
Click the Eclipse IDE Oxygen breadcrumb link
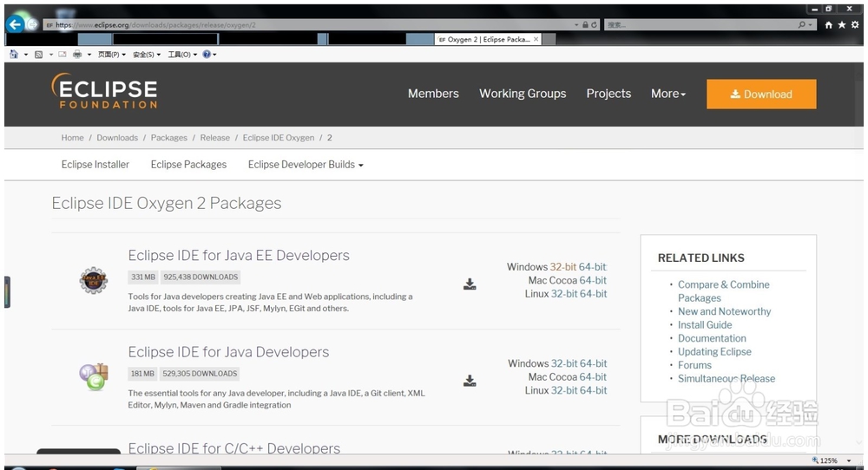pos(279,138)
